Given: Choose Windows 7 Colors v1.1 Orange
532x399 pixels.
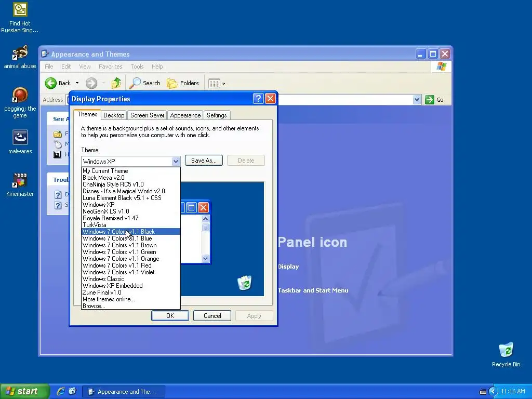Looking at the screenshot, I should (131, 259).
